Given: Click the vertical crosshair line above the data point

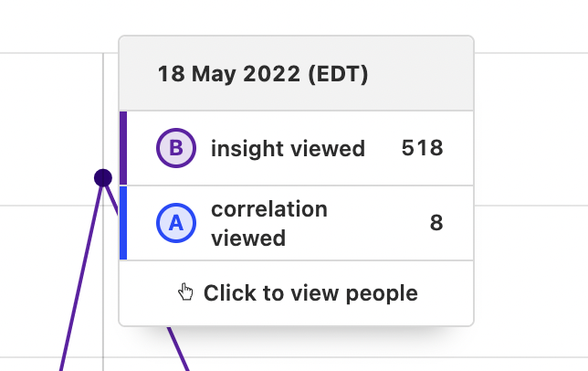Looking at the screenshot, I should (103, 110).
